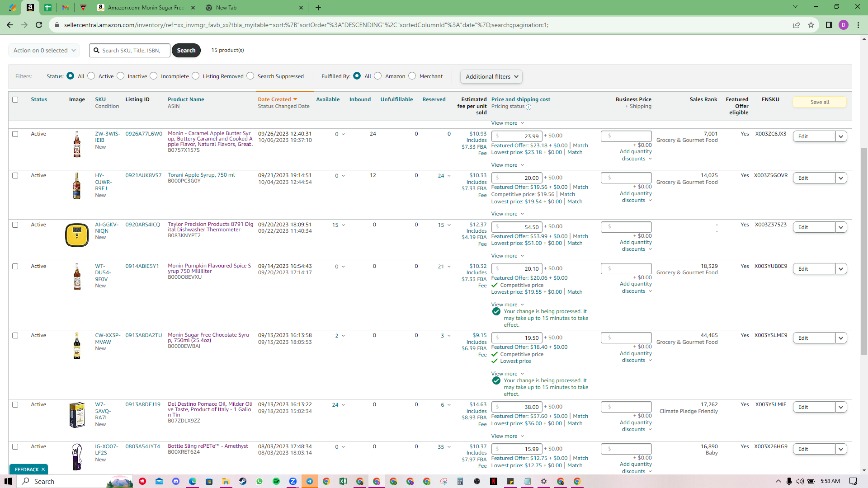868x488 pixels.
Task: Switch to the Amazon.com Monin Sugar Free tab
Action: click(x=146, y=8)
